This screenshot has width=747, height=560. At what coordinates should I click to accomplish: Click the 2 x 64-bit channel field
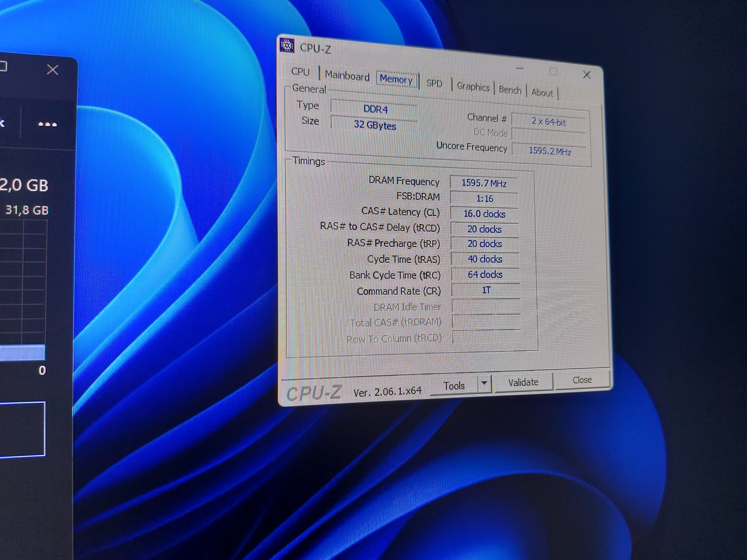549,122
